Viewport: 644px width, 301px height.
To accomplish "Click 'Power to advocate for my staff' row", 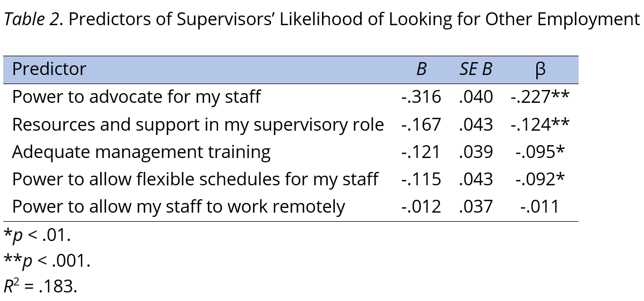I will point(136,97).
